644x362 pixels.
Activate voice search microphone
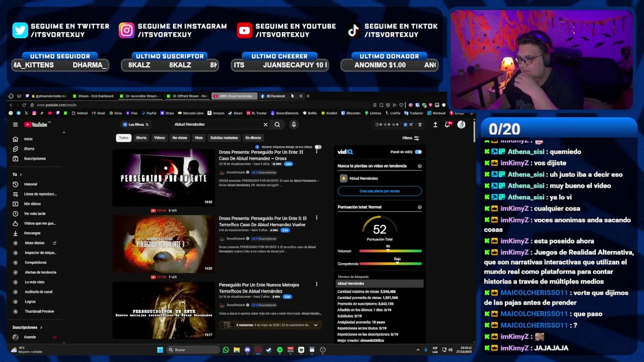point(294,125)
